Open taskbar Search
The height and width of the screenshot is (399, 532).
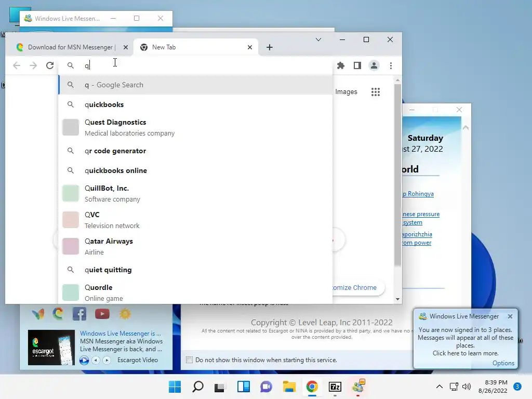[198, 387]
